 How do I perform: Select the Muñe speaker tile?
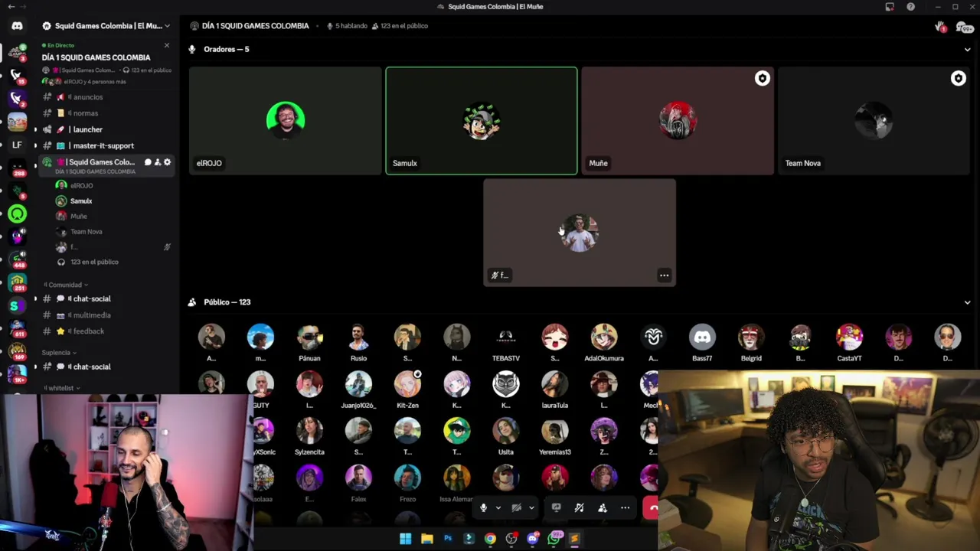click(678, 121)
